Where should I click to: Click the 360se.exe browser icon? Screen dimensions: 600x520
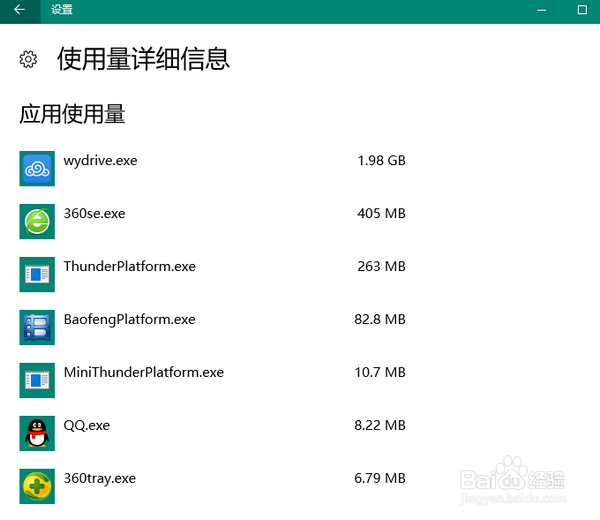(37, 222)
